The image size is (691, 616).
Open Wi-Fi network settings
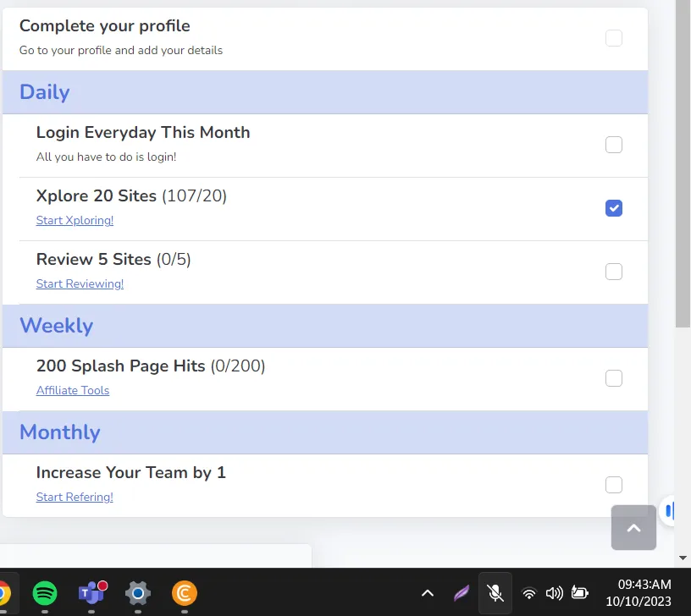[528, 593]
